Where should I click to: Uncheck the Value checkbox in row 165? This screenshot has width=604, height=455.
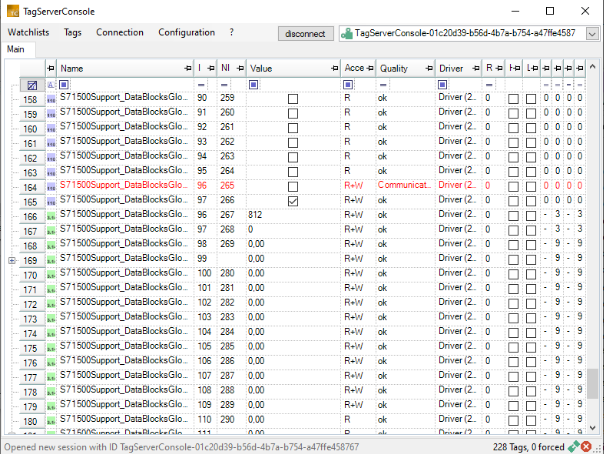[293, 201]
